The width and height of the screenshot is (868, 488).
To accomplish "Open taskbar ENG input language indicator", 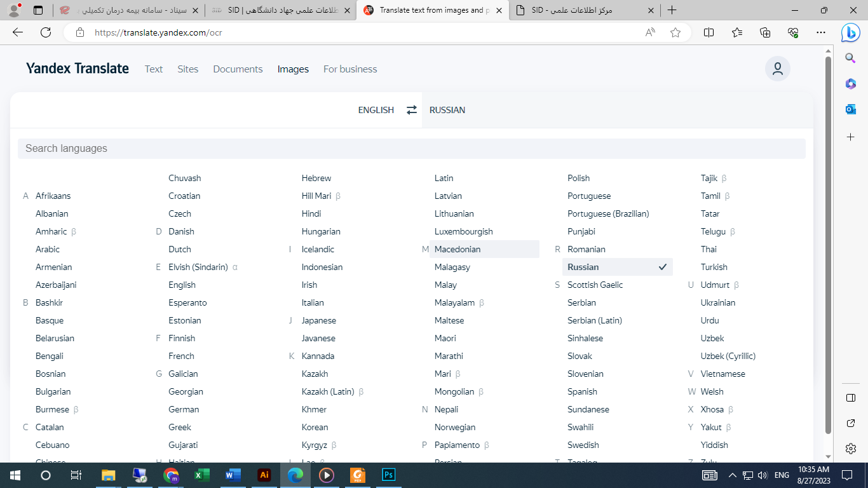I will coord(782,475).
